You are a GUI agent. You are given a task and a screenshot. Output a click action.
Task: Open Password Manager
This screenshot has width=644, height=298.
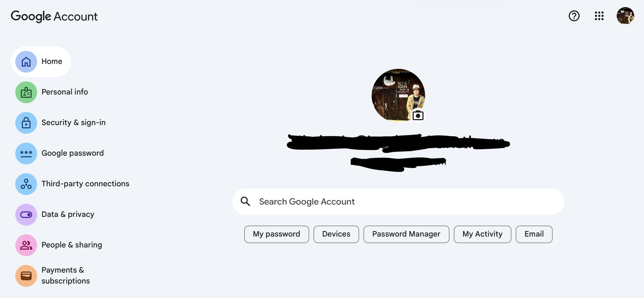[x=406, y=234]
